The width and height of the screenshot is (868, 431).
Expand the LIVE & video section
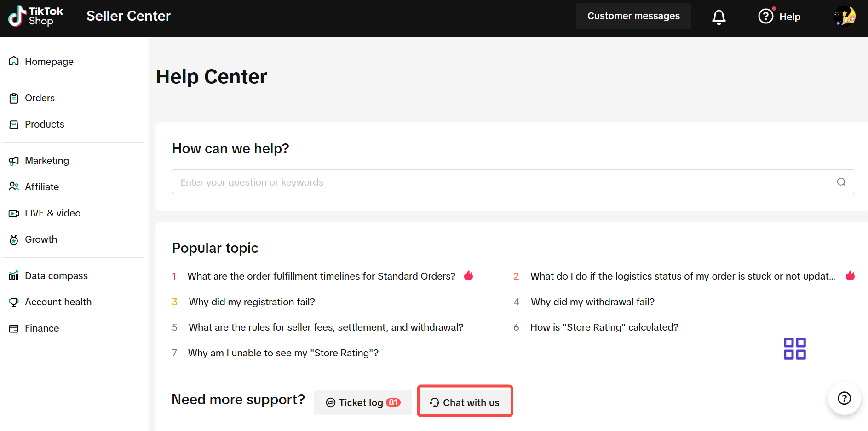(x=52, y=213)
